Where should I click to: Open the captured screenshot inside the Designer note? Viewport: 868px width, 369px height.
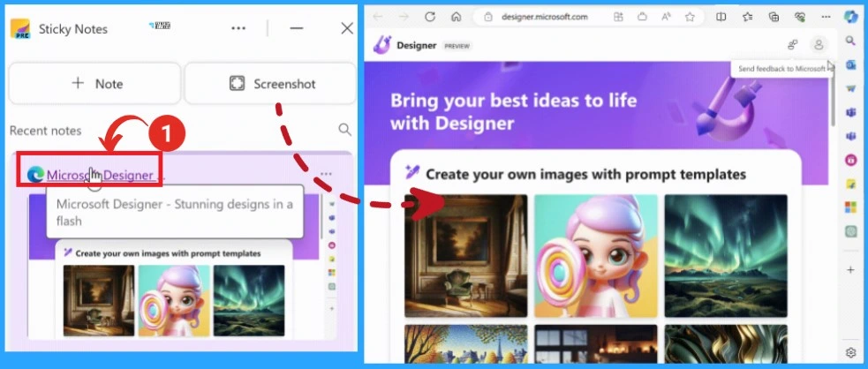(182, 266)
